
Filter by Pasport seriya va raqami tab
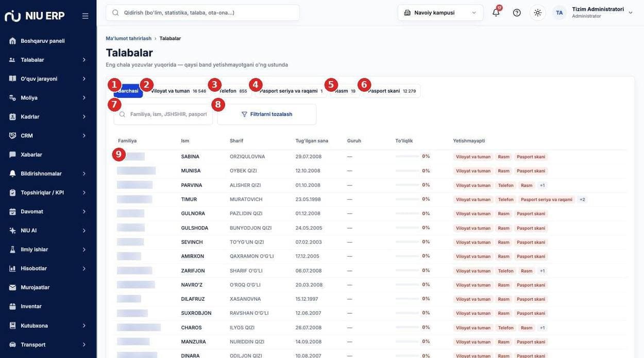[291, 91]
